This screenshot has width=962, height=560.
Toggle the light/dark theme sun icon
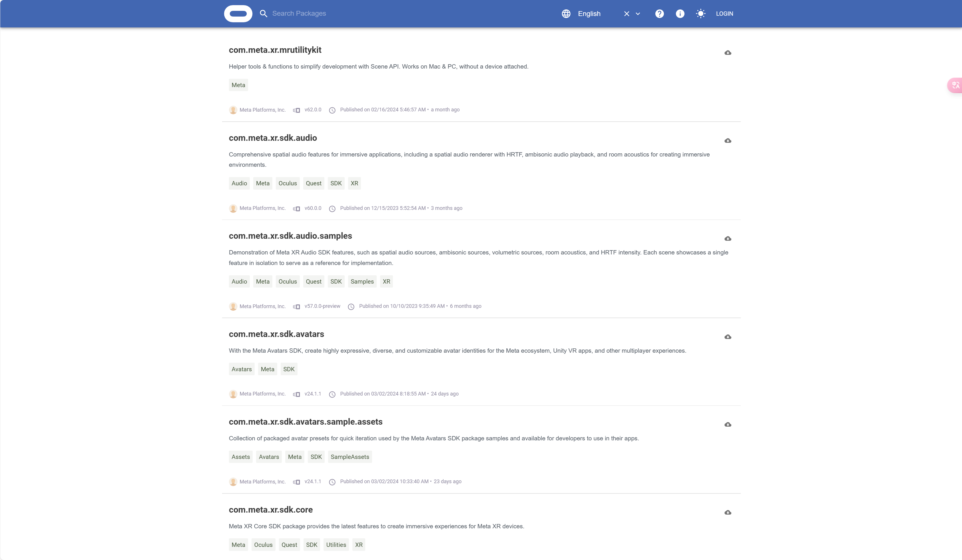[x=700, y=14]
